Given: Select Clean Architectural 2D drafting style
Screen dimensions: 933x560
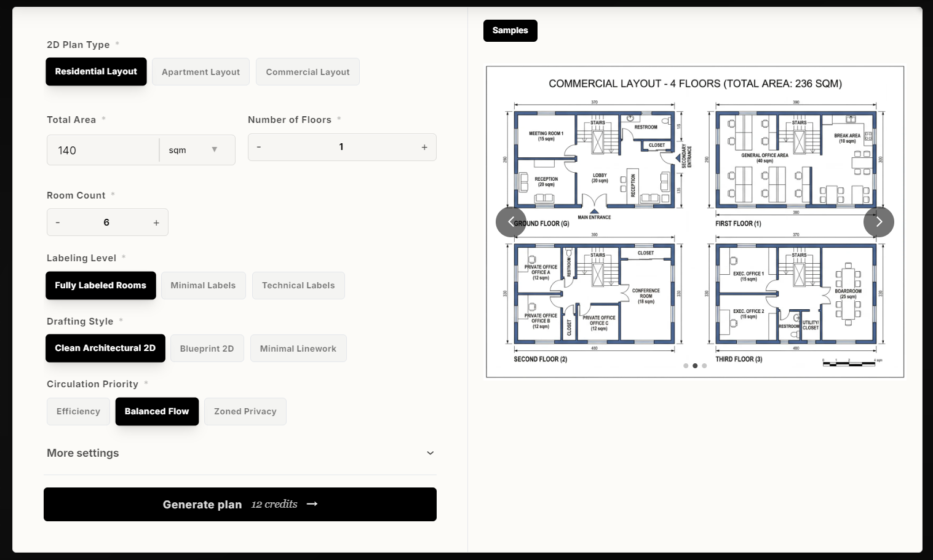Looking at the screenshot, I should coord(105,348).
